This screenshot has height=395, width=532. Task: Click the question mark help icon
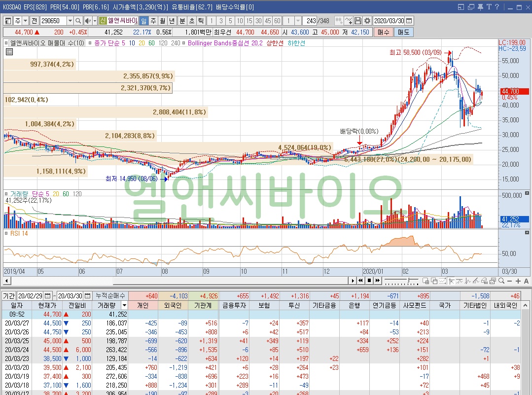pyautogui.click(x=497, y=7)
